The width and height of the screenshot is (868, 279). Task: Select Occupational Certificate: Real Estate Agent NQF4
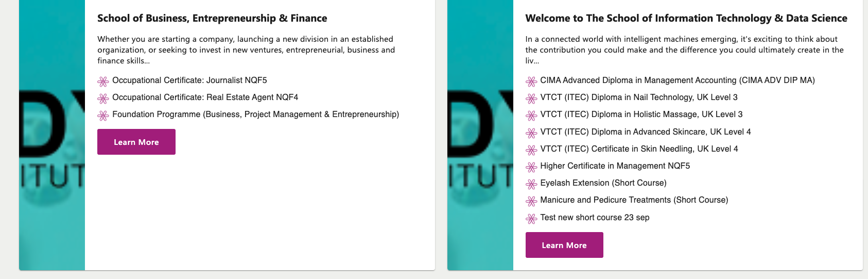pyautogui.click(x=205, y=97)
